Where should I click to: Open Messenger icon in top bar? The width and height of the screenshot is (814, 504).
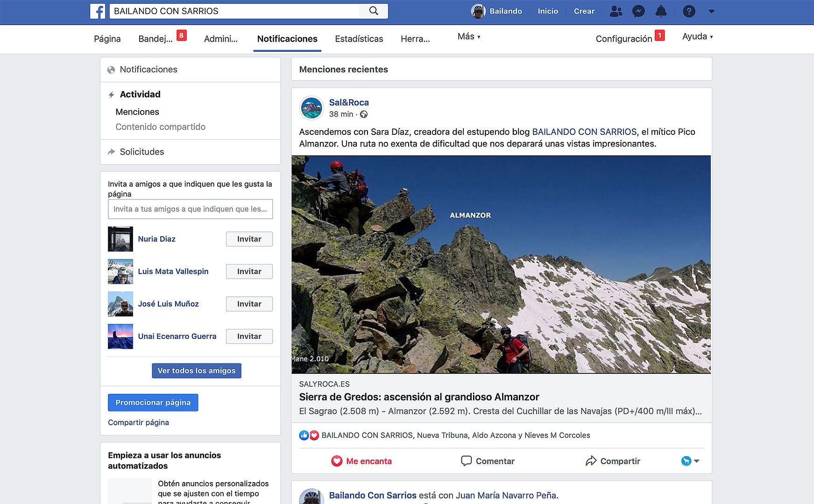(x=638, y=11)
